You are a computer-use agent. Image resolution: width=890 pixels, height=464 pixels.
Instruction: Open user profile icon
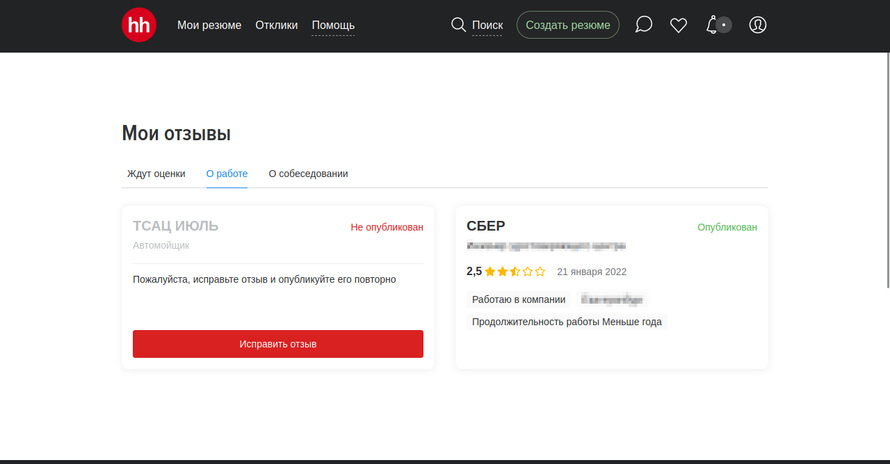click(x=758, y=25)
